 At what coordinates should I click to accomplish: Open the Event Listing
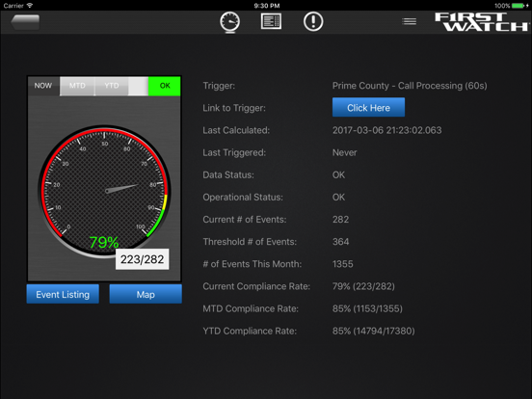coord(63,294)
